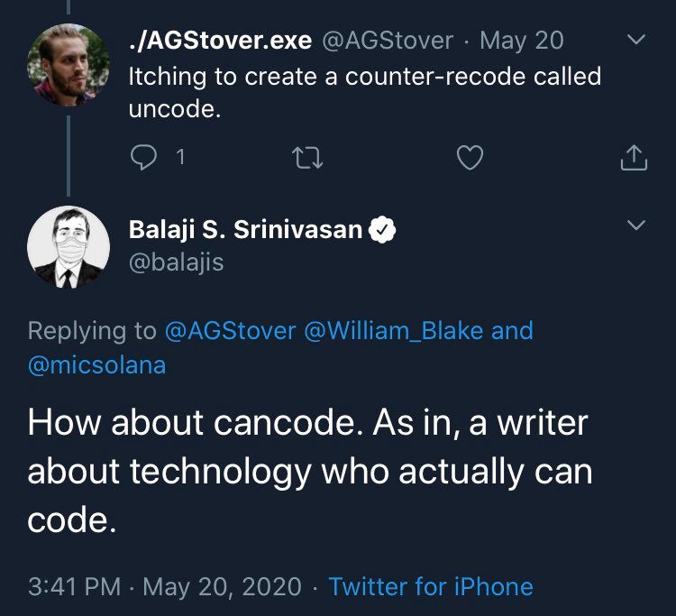Open the @micsolana mention link
The height and width of the screenshot is (616, 676).
96,365
